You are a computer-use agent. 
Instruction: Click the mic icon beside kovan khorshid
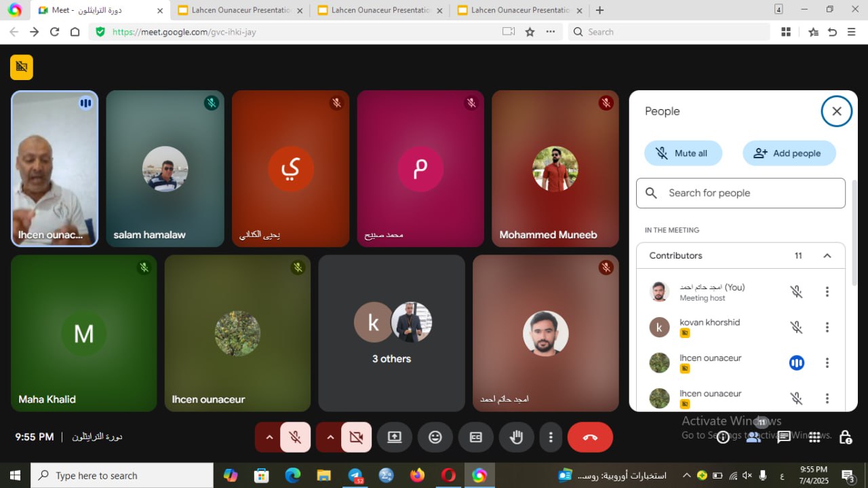coord(796,327)
